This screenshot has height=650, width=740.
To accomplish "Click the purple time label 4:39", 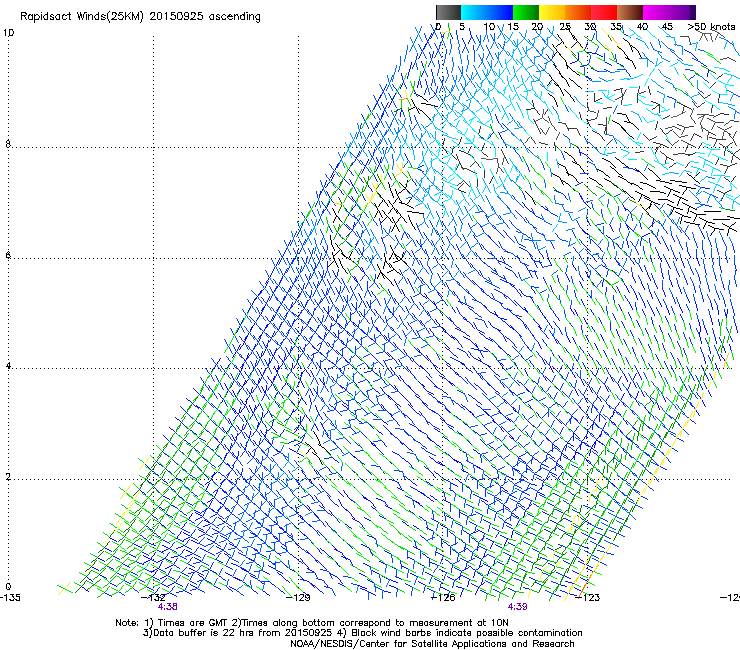I will (x=517, y=607).
